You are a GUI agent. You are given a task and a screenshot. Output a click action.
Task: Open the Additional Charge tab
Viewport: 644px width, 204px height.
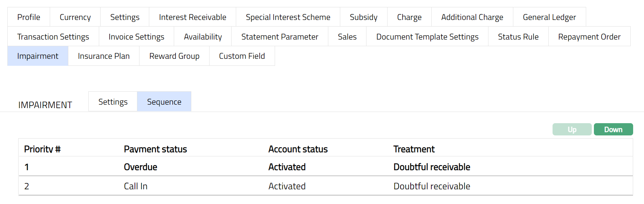click(472, 17)
